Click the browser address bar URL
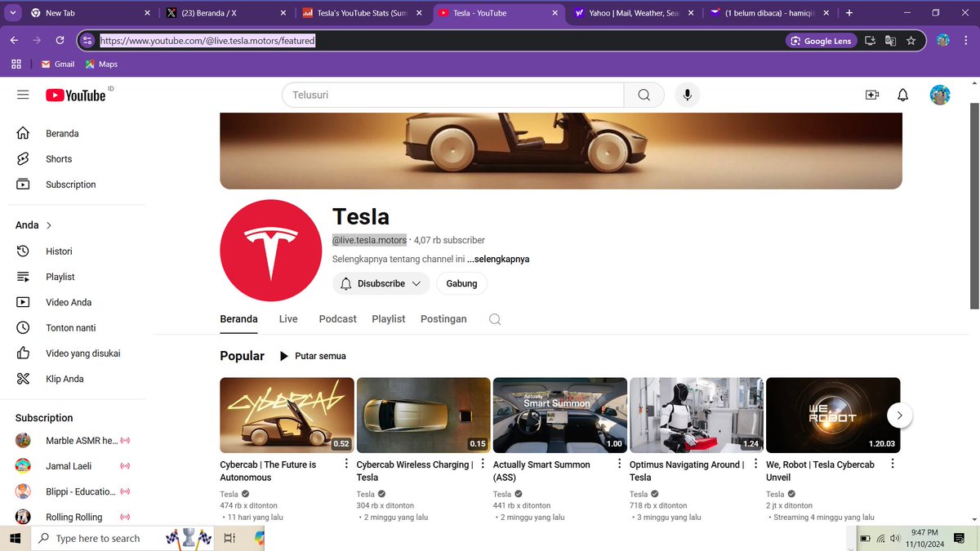 click(207, 40)
